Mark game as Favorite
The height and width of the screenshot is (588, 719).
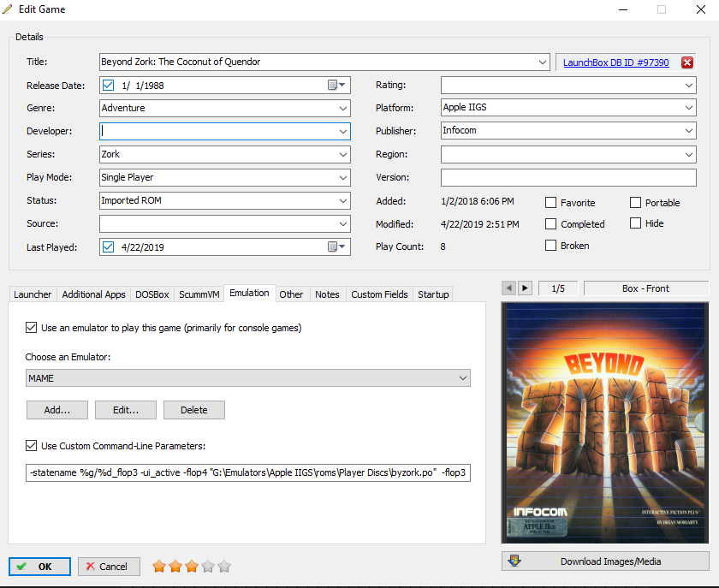pos(550,202)
